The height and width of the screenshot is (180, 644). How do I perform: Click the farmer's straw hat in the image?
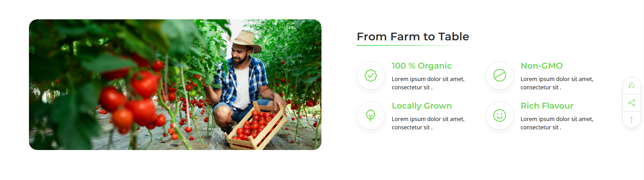pos(245,41)
